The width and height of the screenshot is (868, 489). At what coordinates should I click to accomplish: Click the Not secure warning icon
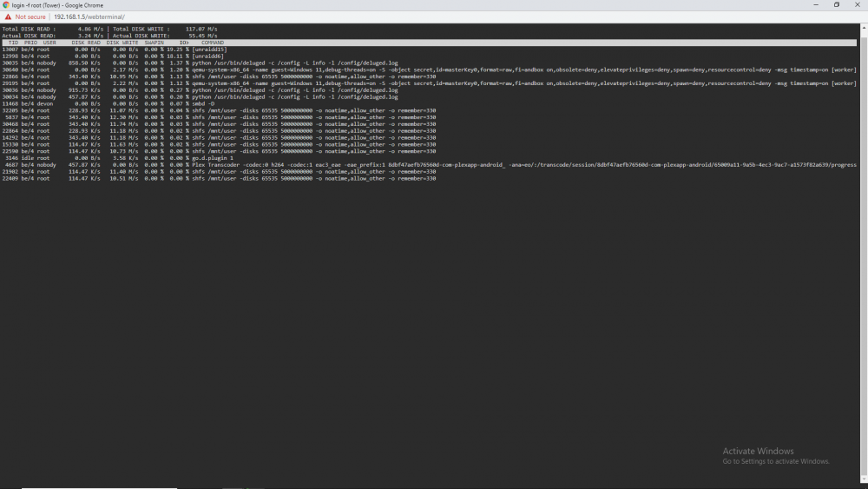pyautogui.click(x=8, y=17)
